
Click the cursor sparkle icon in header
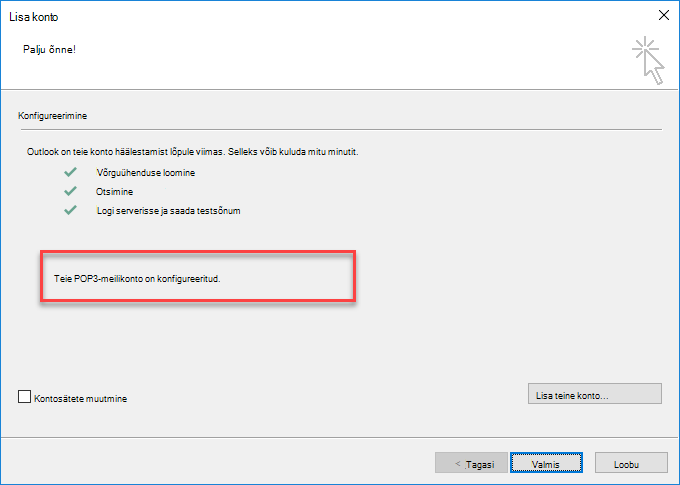coord(648,60)
